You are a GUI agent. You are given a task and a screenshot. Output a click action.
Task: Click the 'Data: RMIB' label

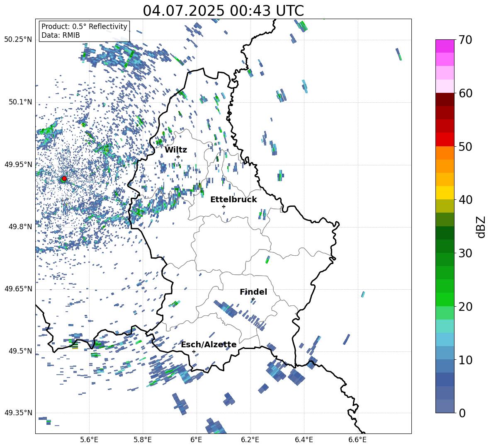[x=61, y=35]
